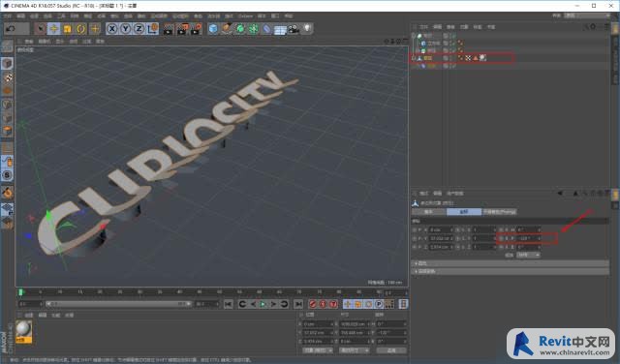Activate the Rotate tool in the toolbar
The height and width of the screenshot is (364, 620).
click(81, 28)
